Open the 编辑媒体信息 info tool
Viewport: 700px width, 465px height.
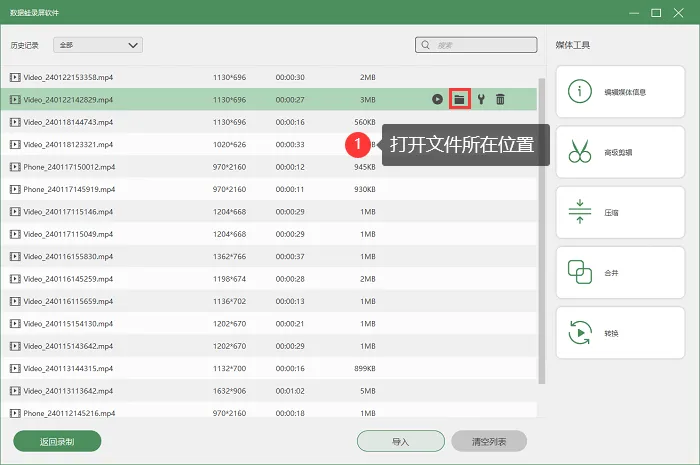pos(620,92)
